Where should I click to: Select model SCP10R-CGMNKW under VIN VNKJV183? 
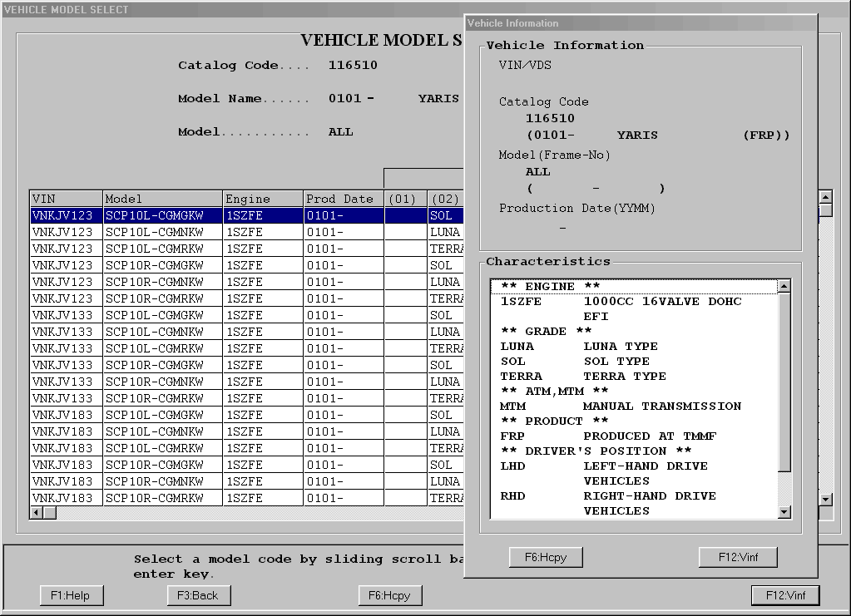pyautogui.click(x=247, y=481)
